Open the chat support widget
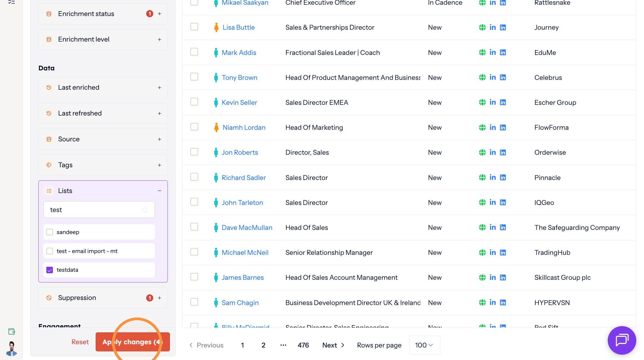Image resolution: width=644 pixels, height=360 pixels. (622, 340)
